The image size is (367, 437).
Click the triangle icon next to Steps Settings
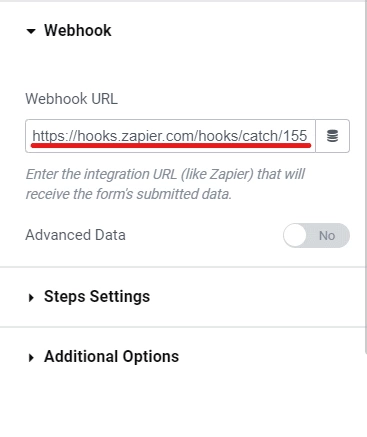(31, 297)
